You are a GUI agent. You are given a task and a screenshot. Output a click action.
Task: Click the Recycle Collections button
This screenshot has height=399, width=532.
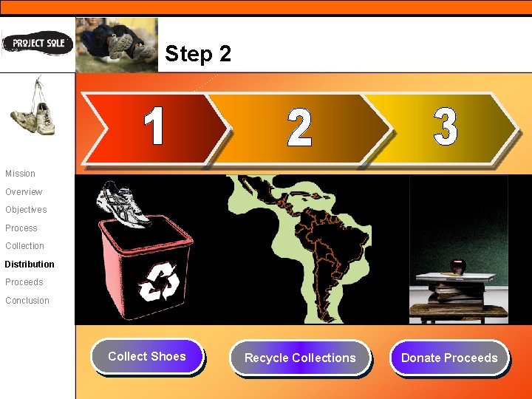300,358
